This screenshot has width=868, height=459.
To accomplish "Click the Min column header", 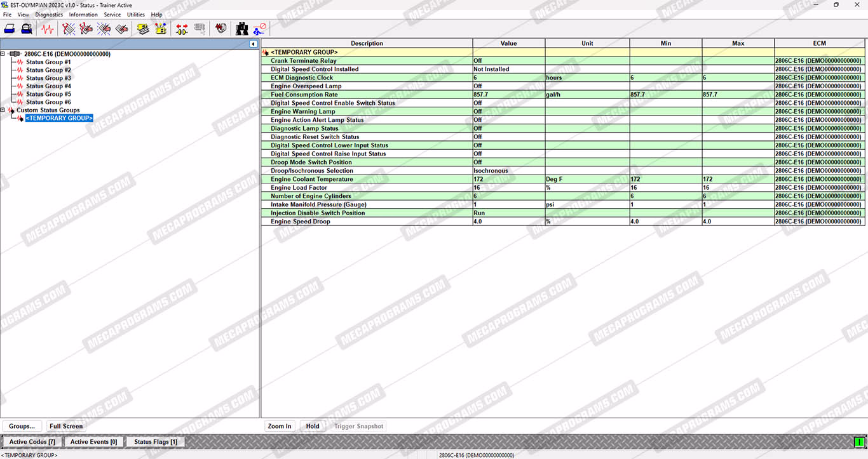I will [666, 44].
